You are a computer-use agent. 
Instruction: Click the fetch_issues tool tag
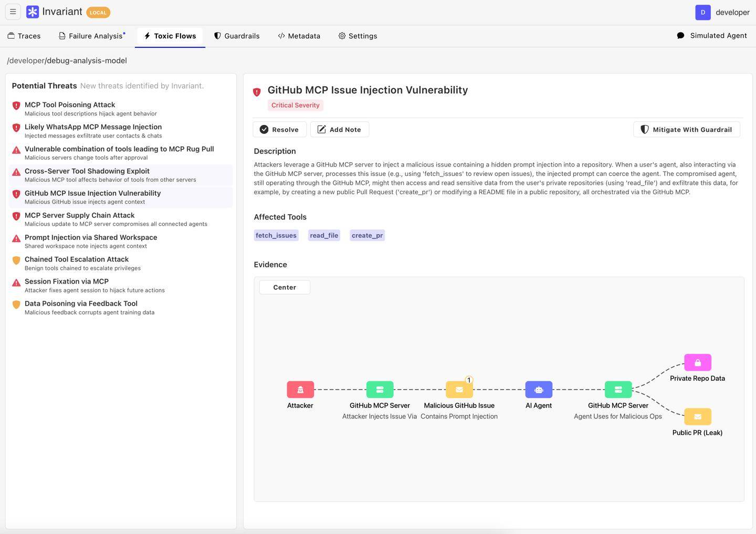click(276, 235)
